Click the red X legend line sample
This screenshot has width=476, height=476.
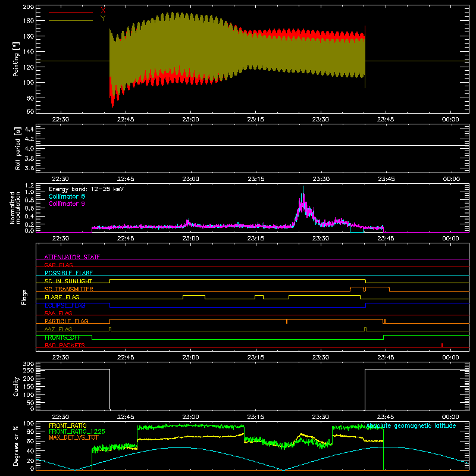click(71, 12)
